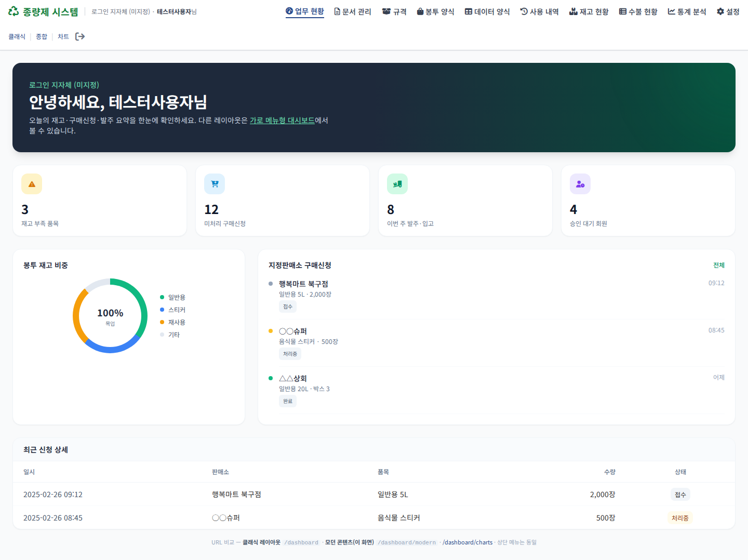
Task: Click the 종량제 시스템 recycle logo
Action: pyautogui.click(x=12, y=11)
